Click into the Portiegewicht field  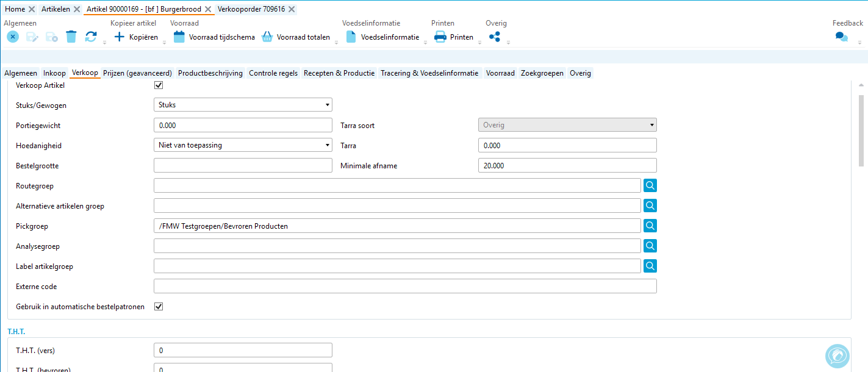243,125
